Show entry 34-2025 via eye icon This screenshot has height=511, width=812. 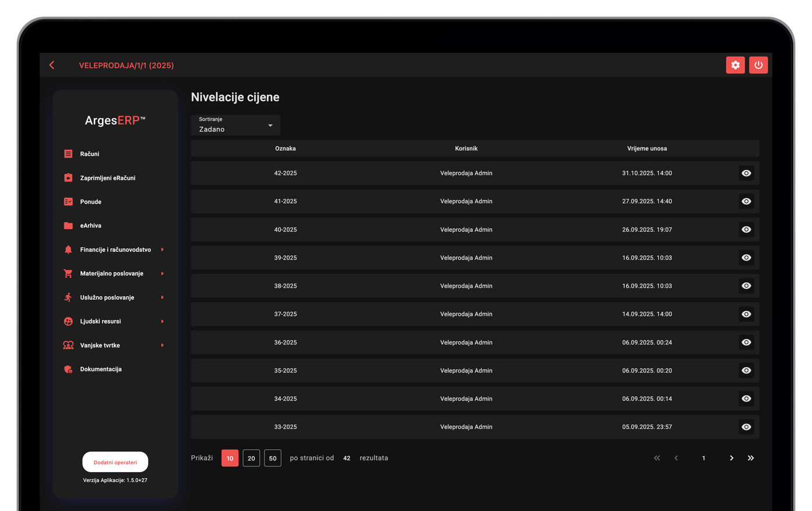point(746,398)
